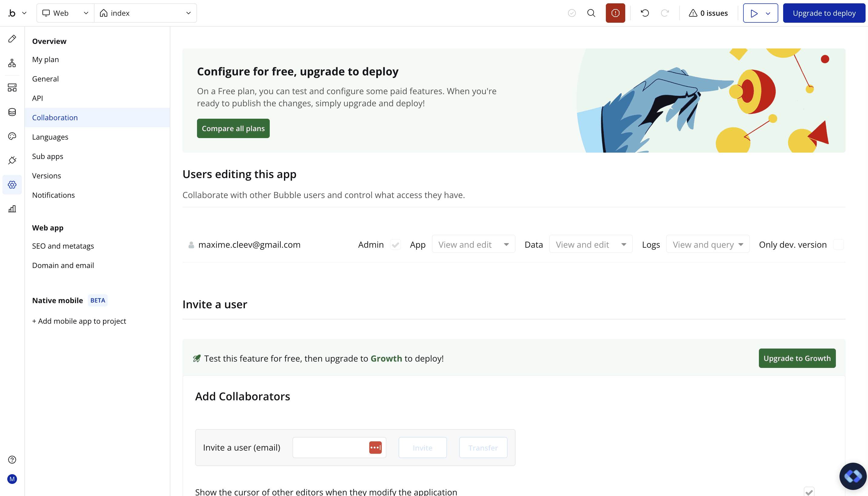868x496 pixels.
Task: Select the Design pencil tool in sidebar
Action: [x=12, y=38]
